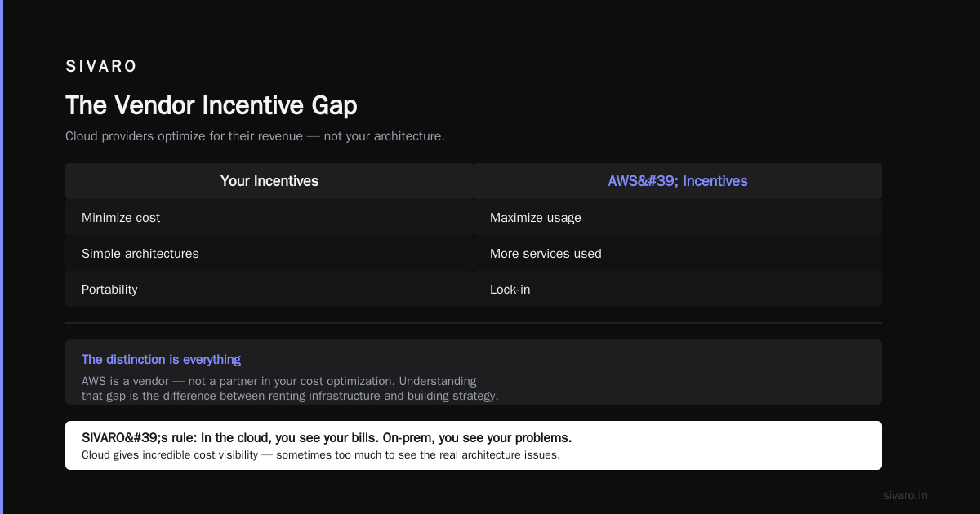Click the 'AWS is a vendor' paragraph
The height and width of the screenshot is (514, 980).
(x=290, y=388)
